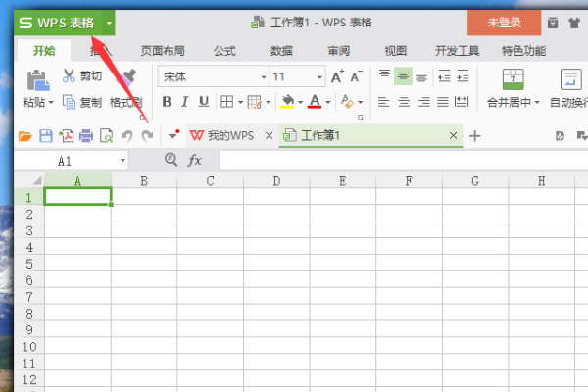Expand the clear formatting dropdown arrow

tap(361, 102)
